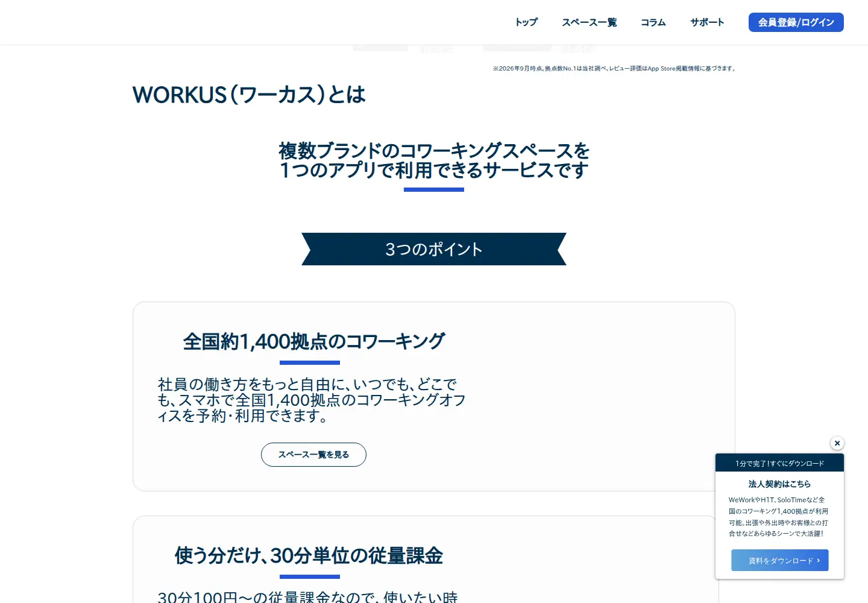The width and height of the screenshot is (868, 603).
Task: Click the 3つのポイント banner
Action: [x=434, y=249]
